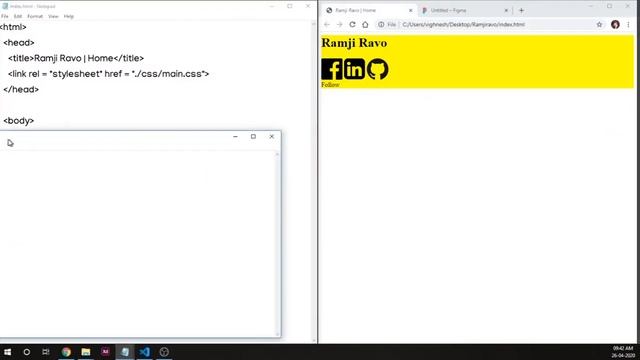Click the GitHub icon on the webpage
640x360 pixels.
pyautogui.click(x=378, y=69)
